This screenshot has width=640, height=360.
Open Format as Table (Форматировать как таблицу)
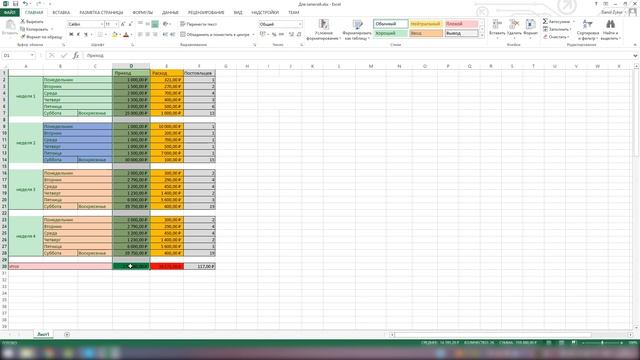coord(357,29)
